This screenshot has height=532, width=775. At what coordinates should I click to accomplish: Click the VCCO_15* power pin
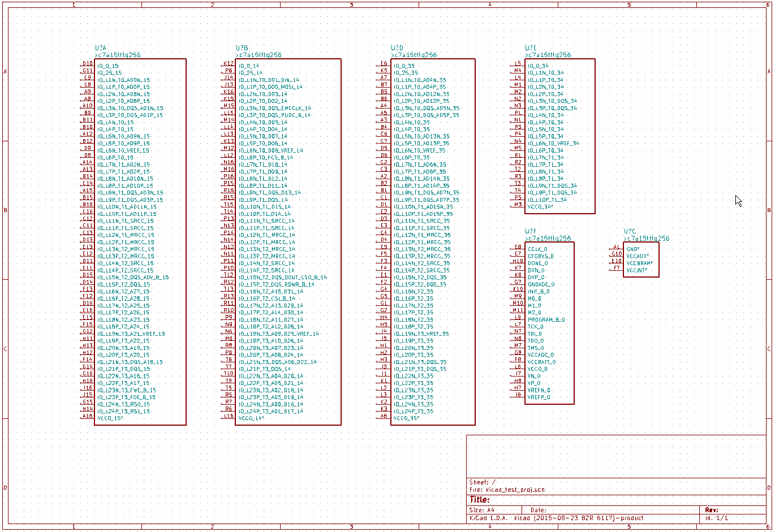point(110,418)
